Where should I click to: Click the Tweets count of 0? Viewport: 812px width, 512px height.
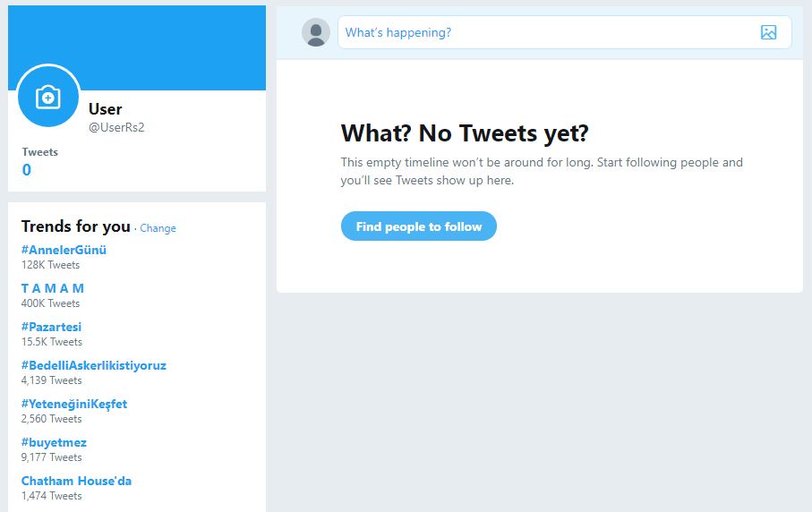coord(27,170)
